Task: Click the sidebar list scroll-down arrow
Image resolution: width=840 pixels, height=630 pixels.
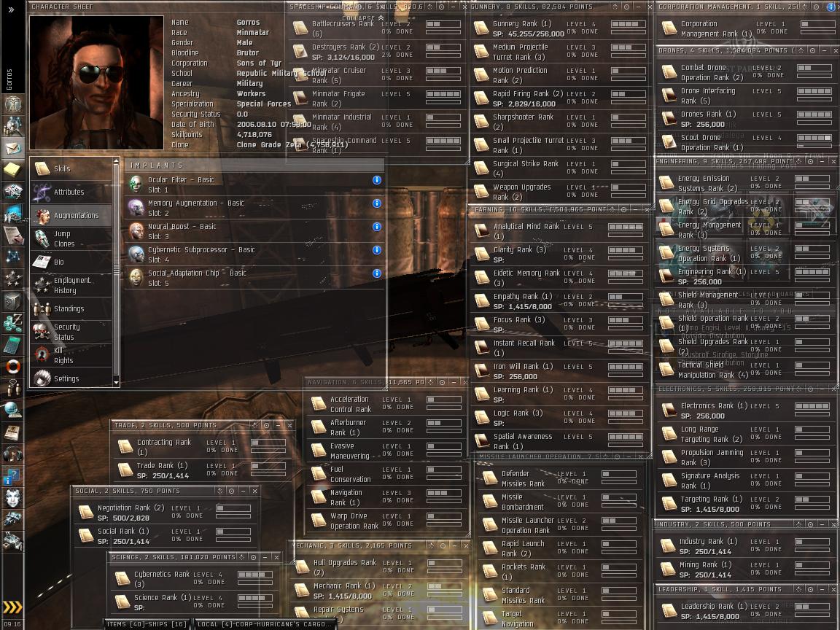Action: pyautogui.click(x=116, y=383)
